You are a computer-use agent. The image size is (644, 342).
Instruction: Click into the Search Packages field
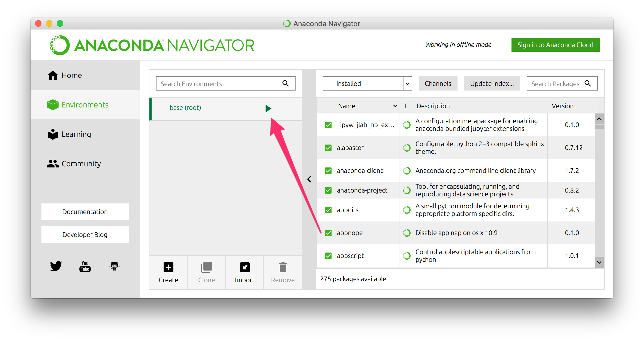(555, 84)
